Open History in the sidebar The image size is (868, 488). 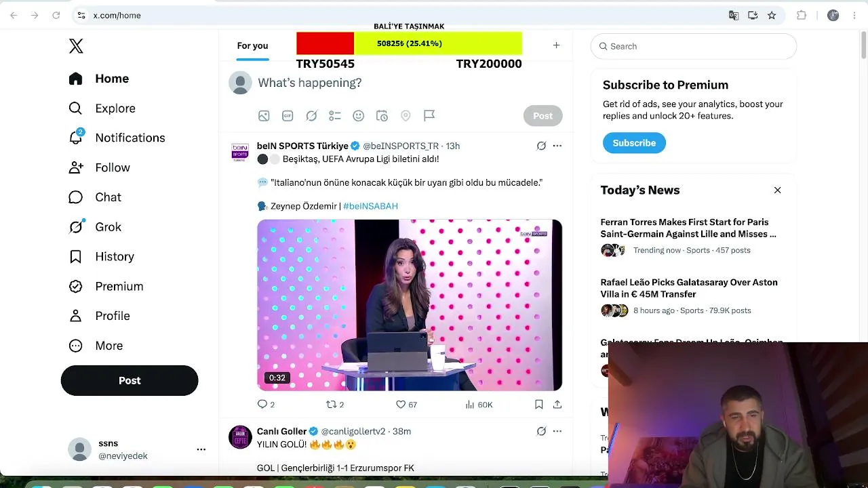101,257
